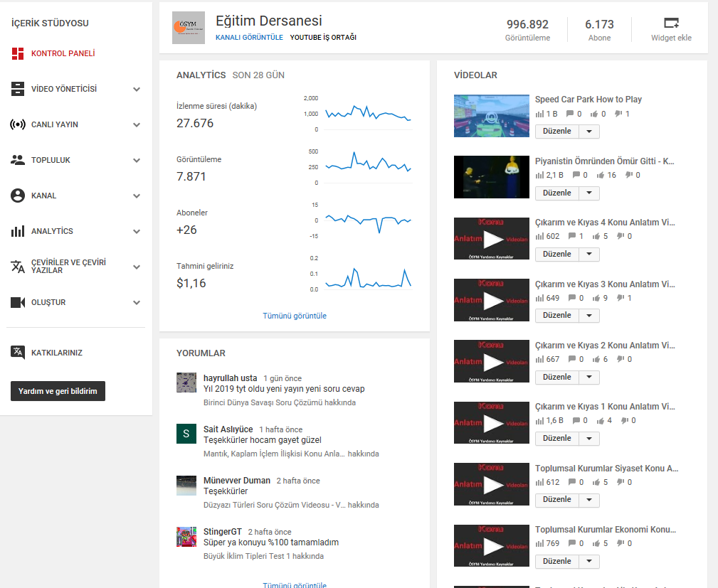Image resolution: width=718 pixels, height=588 pixels.
Task: Expand Çeviriler ve Çeviri Yazılar chevron
Action: (x=137, y=267)
